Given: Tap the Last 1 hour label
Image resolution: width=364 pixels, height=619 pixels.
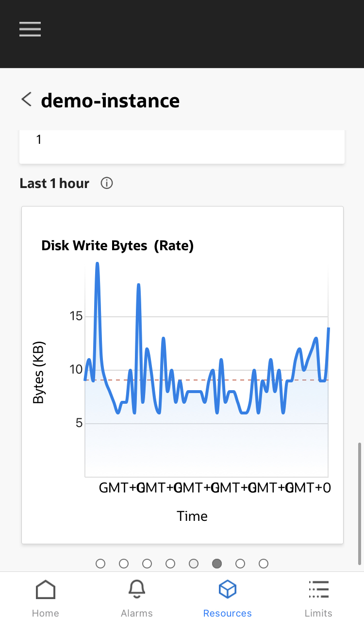Looking at the screenshot, I should point(54,183).
